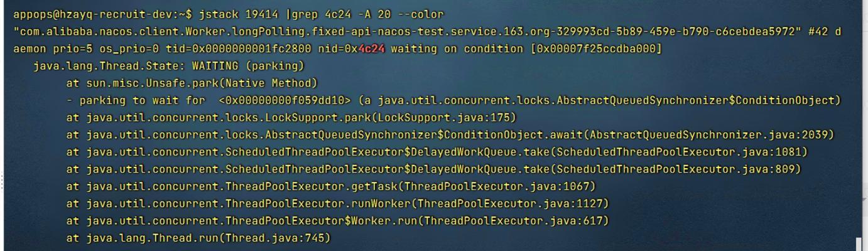Click AbstractQueuedSynchronizer.java:2039 source reference

710,135
